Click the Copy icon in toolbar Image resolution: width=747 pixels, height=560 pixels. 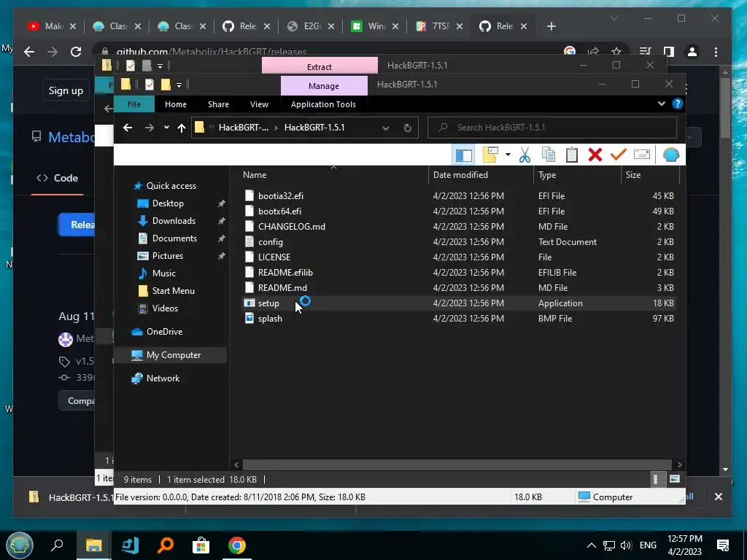coord(549,155)
